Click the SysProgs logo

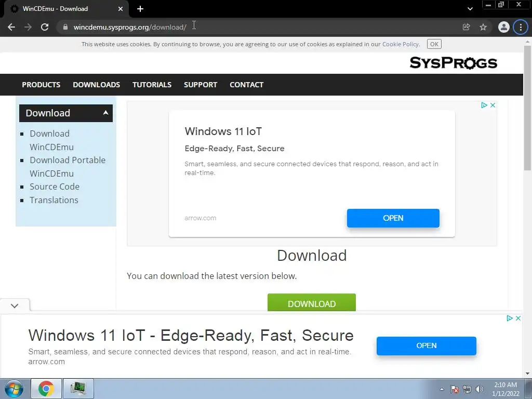coord(453,63)
